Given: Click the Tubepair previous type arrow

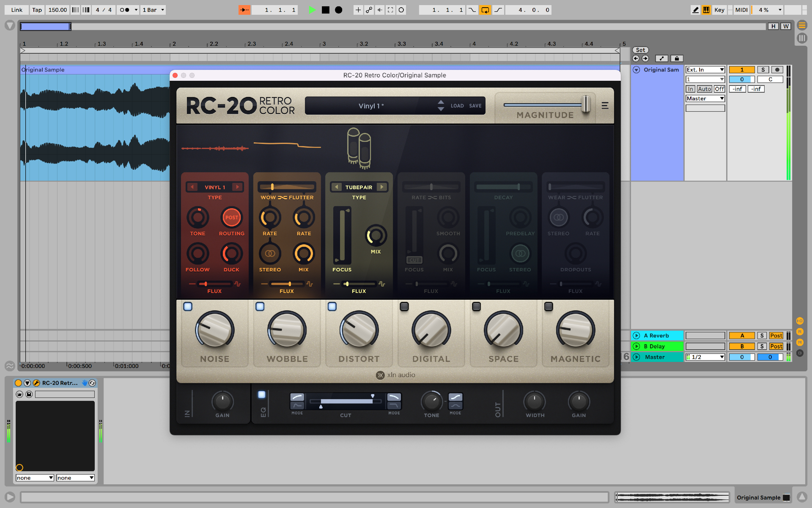Looking at the screenshot, I should point(337,187).
